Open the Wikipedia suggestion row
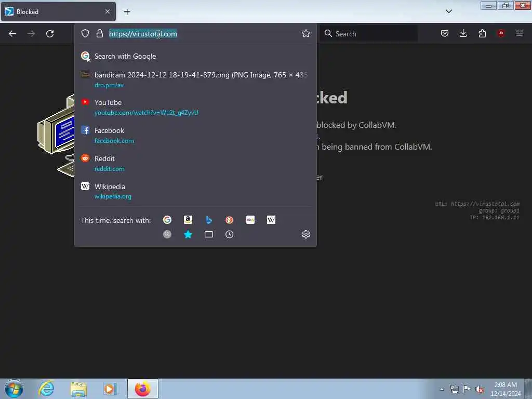This screenshot has width=532, height=399. tap(195, 191)
